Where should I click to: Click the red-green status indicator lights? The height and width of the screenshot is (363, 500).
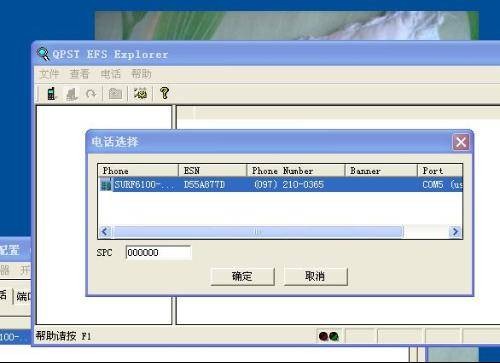[x=329, y=336]
